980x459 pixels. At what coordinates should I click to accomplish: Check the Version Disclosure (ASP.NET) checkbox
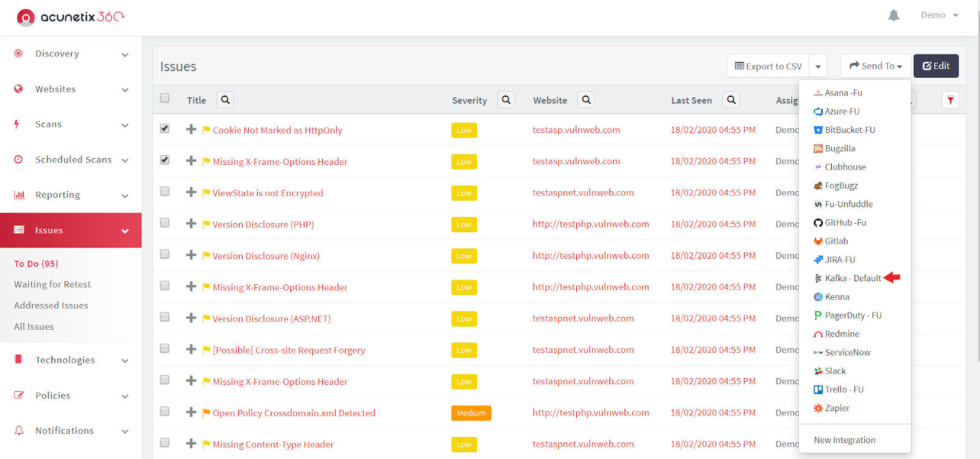(x=165, y=317)
